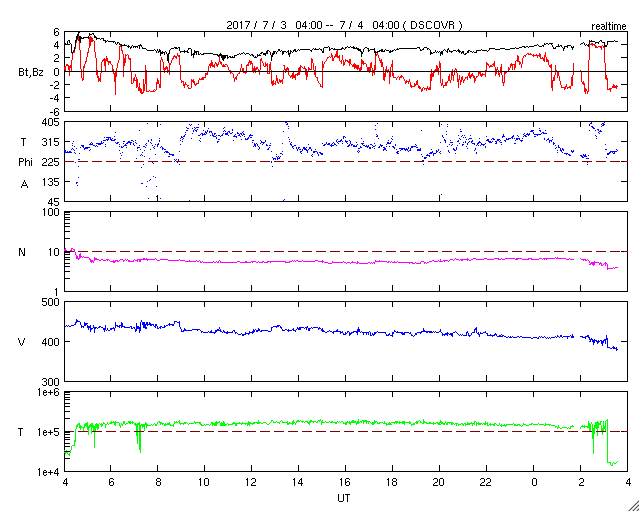Click the "1e+5" temperature tick

[49, 432]
